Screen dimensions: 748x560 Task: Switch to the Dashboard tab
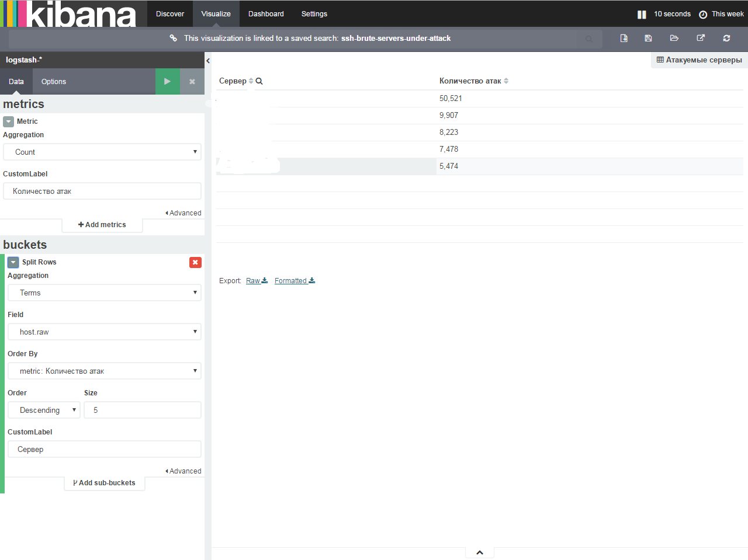[x=266, y=13]
